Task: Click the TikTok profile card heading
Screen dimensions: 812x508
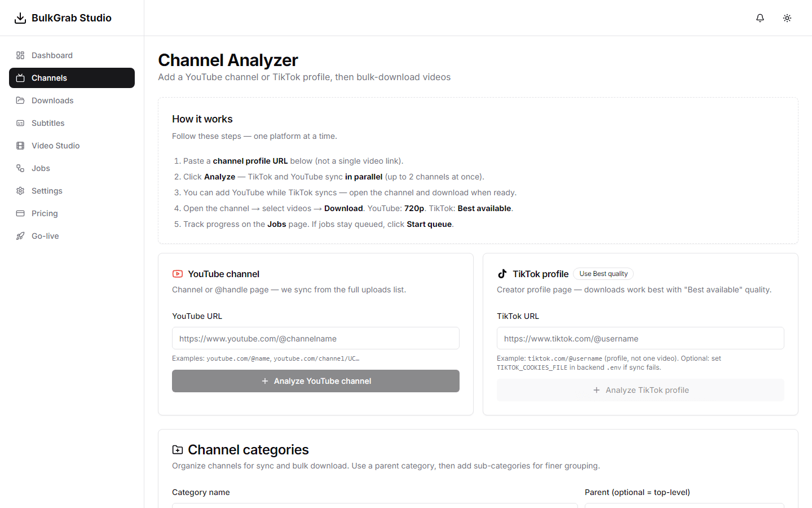Action: [x=540, y=274]
